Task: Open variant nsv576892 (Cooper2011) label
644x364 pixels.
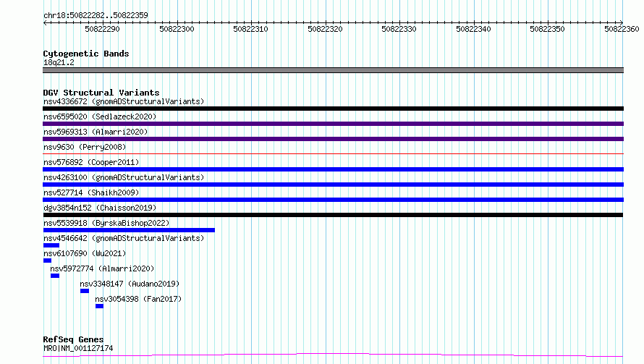Action: (91, 162)
